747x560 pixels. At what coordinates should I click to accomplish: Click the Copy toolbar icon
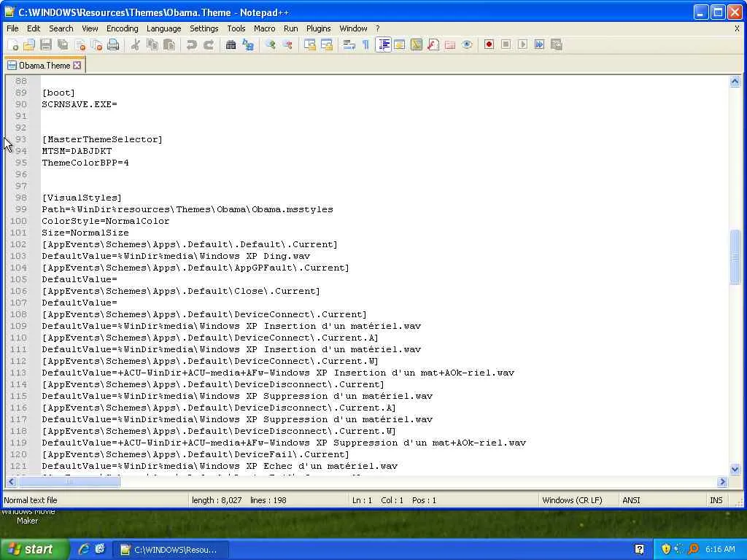[x=152, y=44]
